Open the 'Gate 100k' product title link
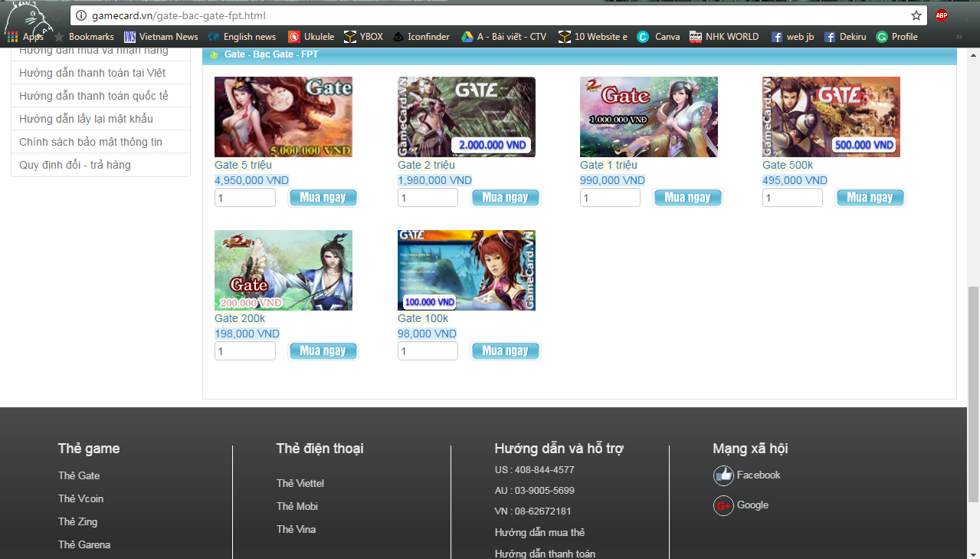The width and height of the screenshot is (980, 559). point(423,318)
